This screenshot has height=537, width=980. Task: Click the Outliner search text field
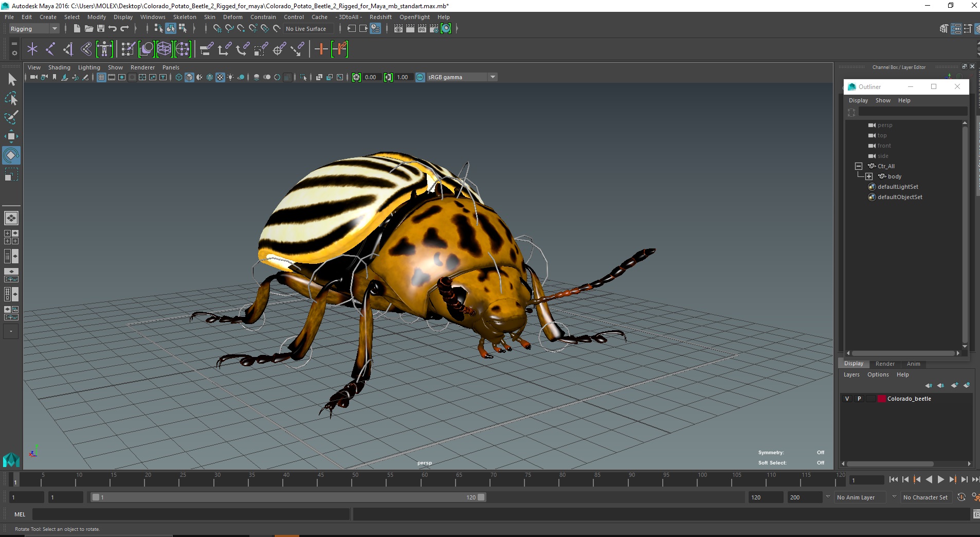[x=913, y=112]
